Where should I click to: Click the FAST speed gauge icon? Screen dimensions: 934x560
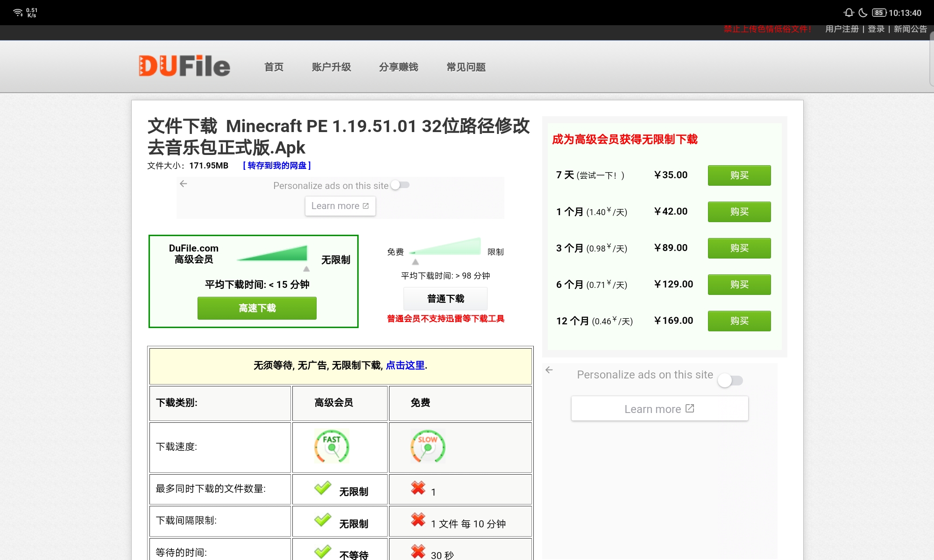tap(332, 446)
